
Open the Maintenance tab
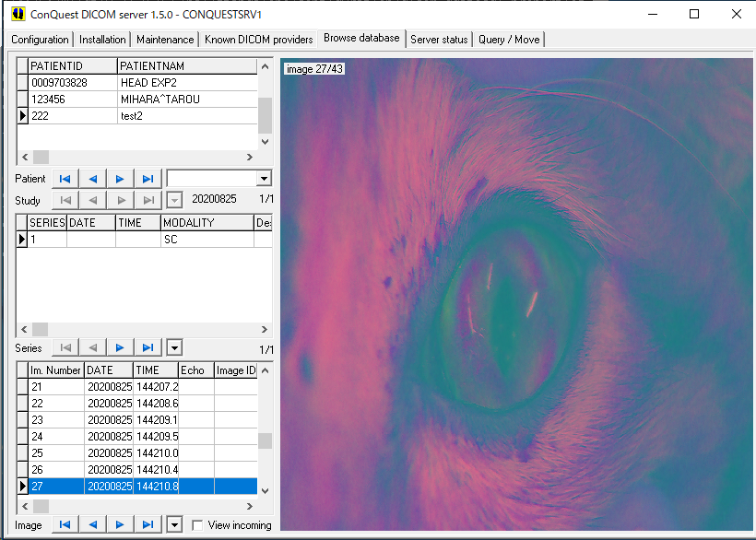pyautogui.click(x=165, y=40)
